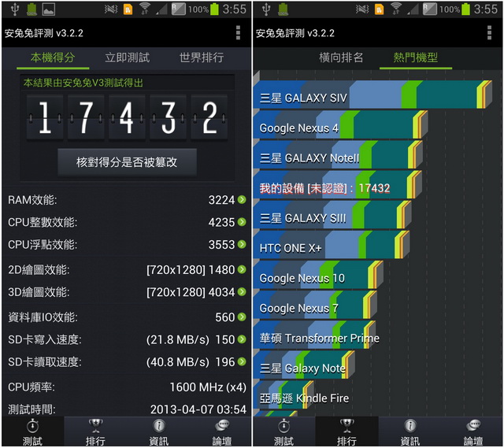This screenshot has height=448, width=504.
Task: Click (21.8 MB/s) SD write speed value
Action: tap(178, 339)
